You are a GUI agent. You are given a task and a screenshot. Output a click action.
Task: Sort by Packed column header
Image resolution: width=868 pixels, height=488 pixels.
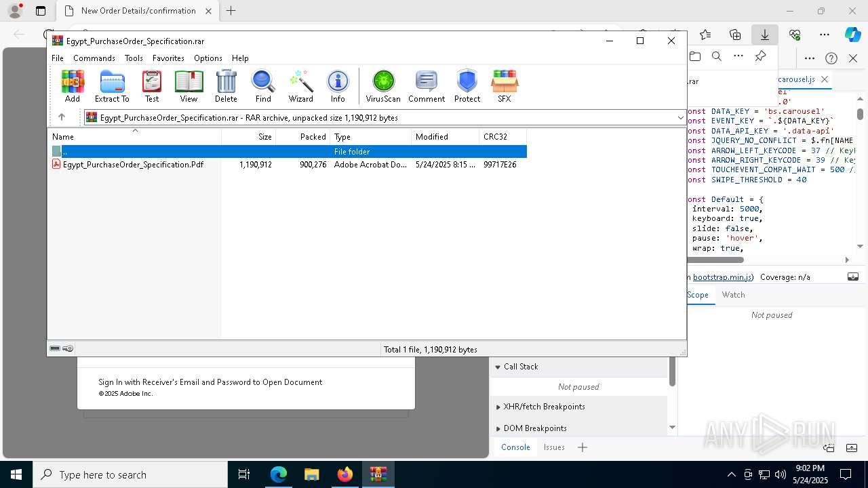pos(303,136)
